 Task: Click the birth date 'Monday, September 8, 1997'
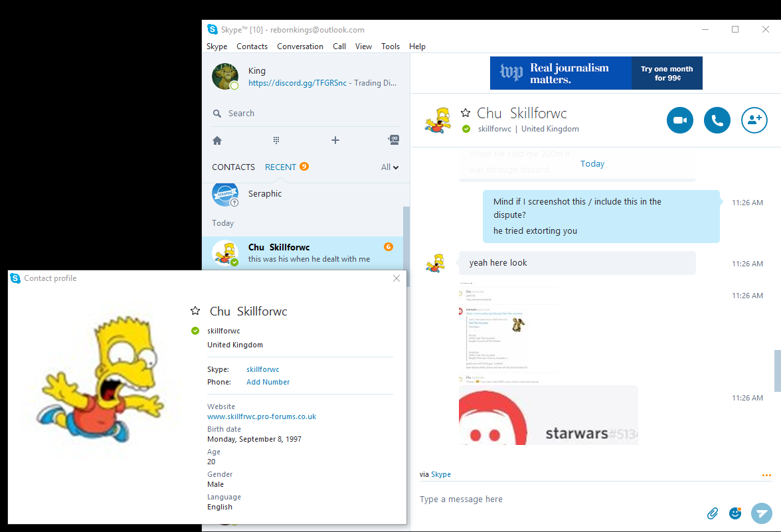254,440
